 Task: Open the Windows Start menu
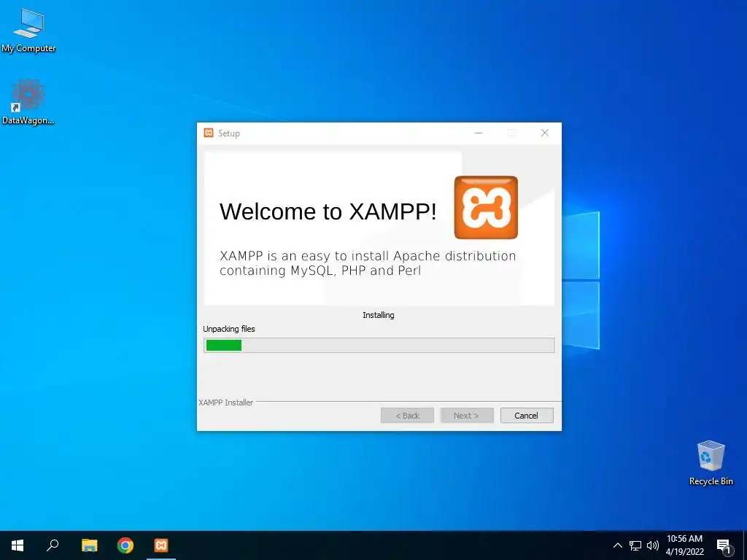18,545
